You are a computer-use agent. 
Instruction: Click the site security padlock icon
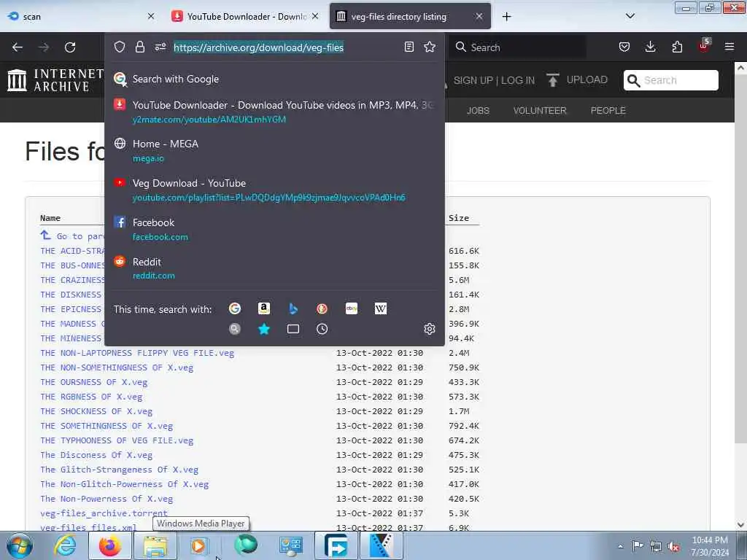tap(139, 47)
